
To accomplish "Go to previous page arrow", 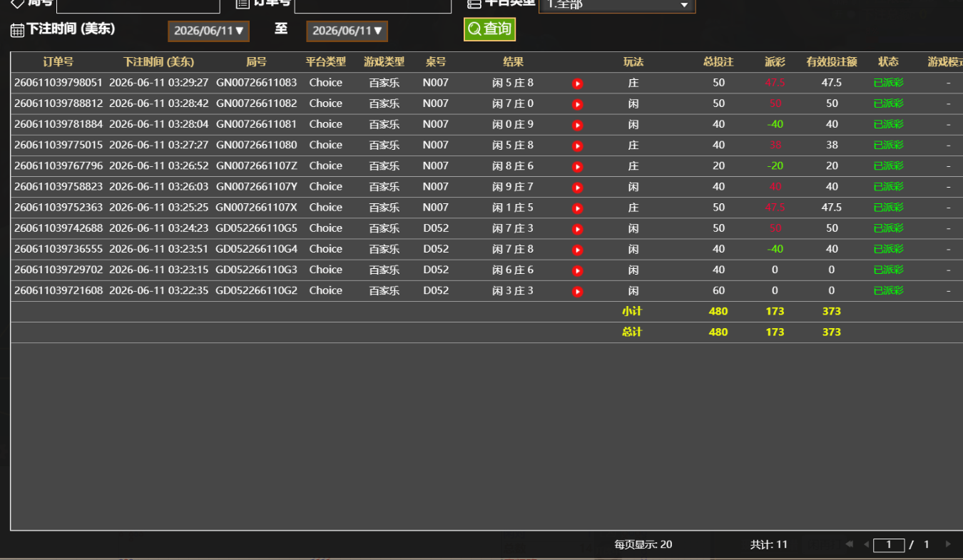I will 866,544.
